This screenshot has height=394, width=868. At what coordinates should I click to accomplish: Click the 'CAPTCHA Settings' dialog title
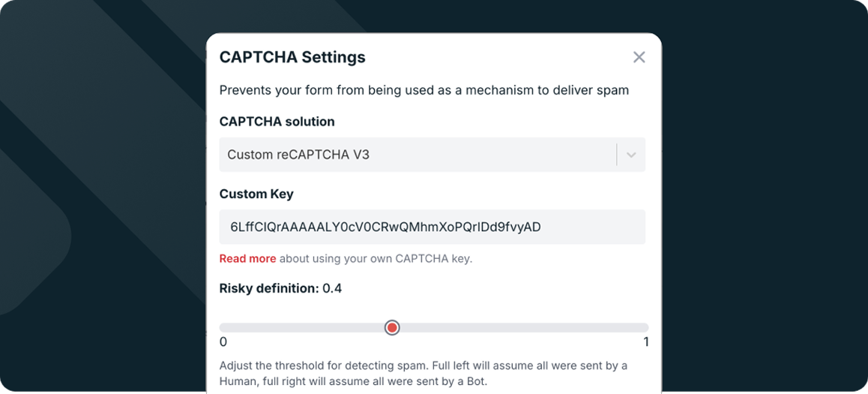pos(292,57)
